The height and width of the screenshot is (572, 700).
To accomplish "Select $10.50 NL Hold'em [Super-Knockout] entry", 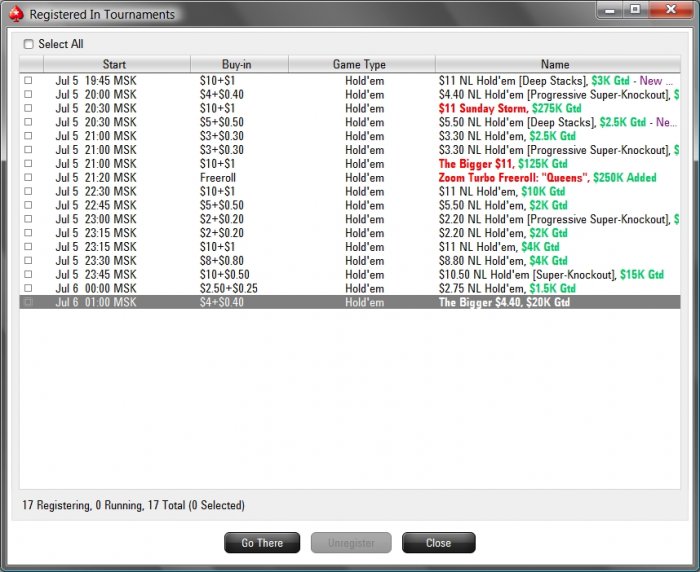I will pyautogui.click(x=551, y=274).
